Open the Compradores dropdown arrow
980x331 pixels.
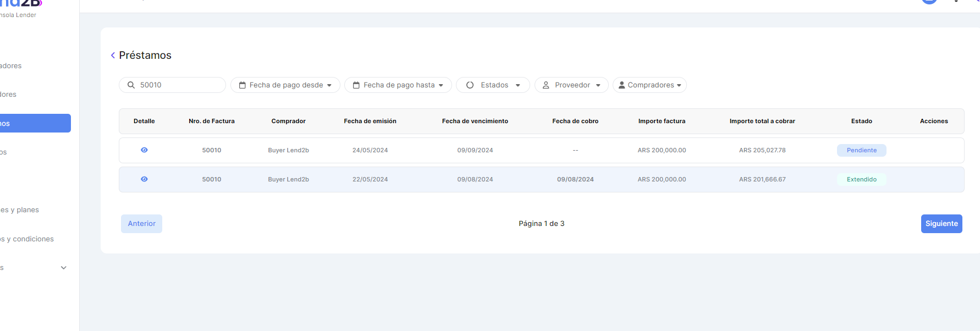[679, 85]
